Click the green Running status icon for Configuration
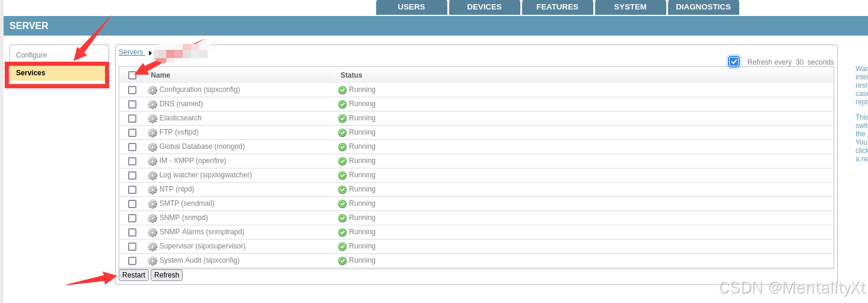The height and width of the screenshot is (303, 868). [x=342, y=90]
